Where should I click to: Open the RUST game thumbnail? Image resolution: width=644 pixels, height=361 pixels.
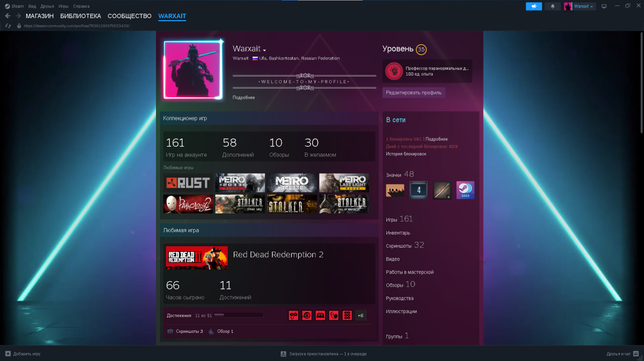pos(188,183)
